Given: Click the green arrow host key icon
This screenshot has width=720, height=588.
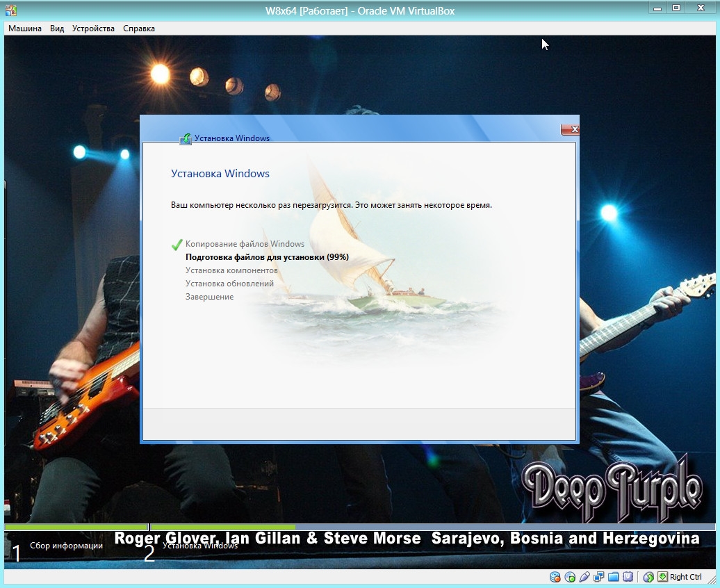Looking at the screenshot, I should pos(662,577).
